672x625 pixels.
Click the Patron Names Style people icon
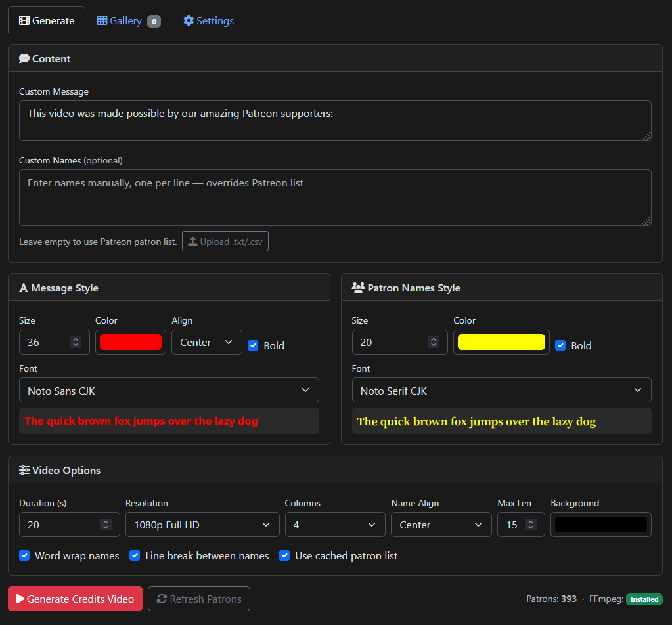[x=358, y=288]
